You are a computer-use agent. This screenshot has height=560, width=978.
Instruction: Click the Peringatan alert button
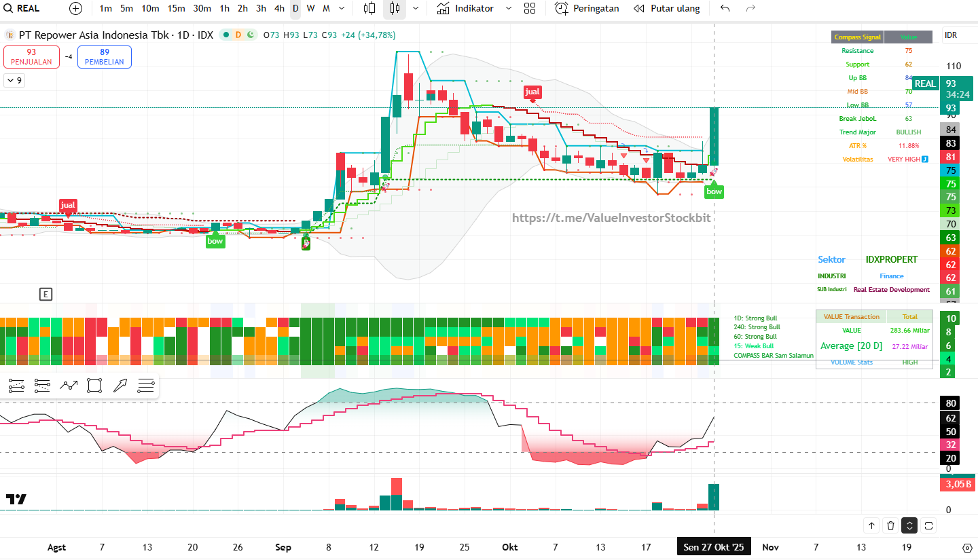(587, 9)
